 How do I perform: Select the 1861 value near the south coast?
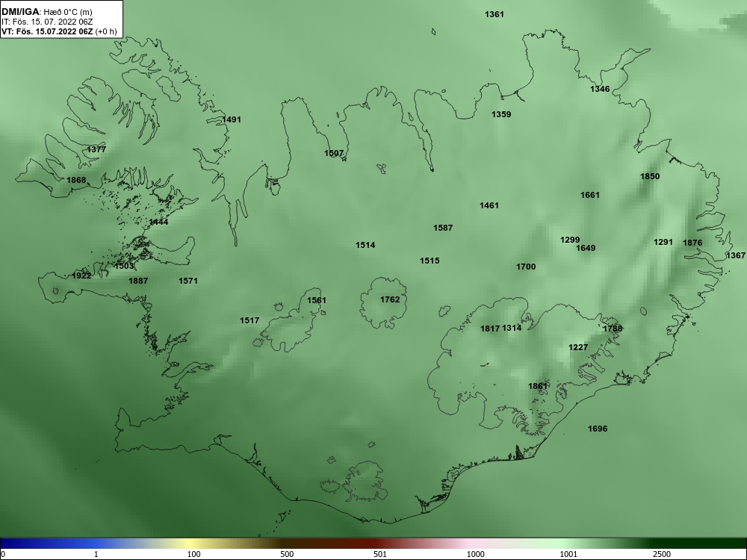click(x=538, y=386)
